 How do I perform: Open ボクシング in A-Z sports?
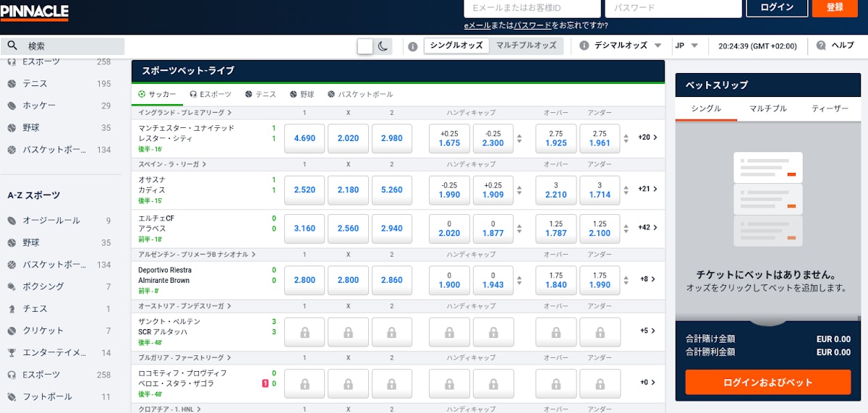[59, 286]
